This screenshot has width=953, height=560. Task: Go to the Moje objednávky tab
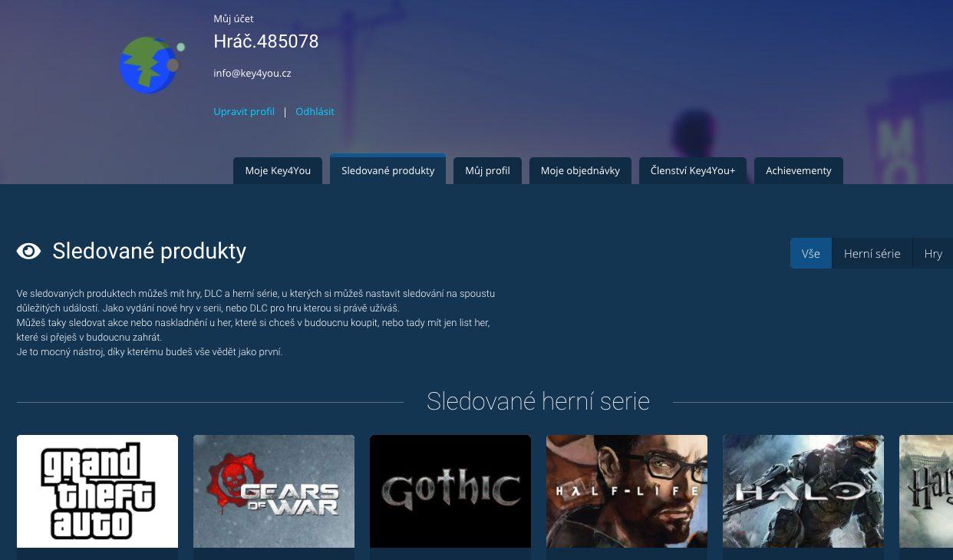point(580,170)
